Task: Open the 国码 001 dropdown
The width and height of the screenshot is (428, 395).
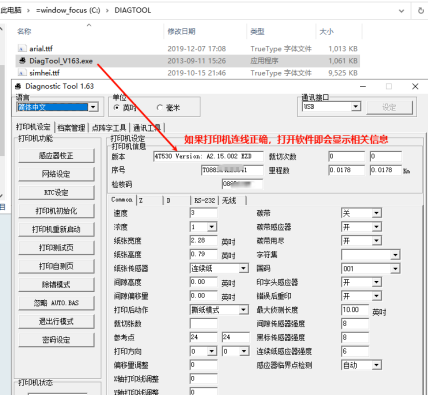Action: tap(395, 269)
